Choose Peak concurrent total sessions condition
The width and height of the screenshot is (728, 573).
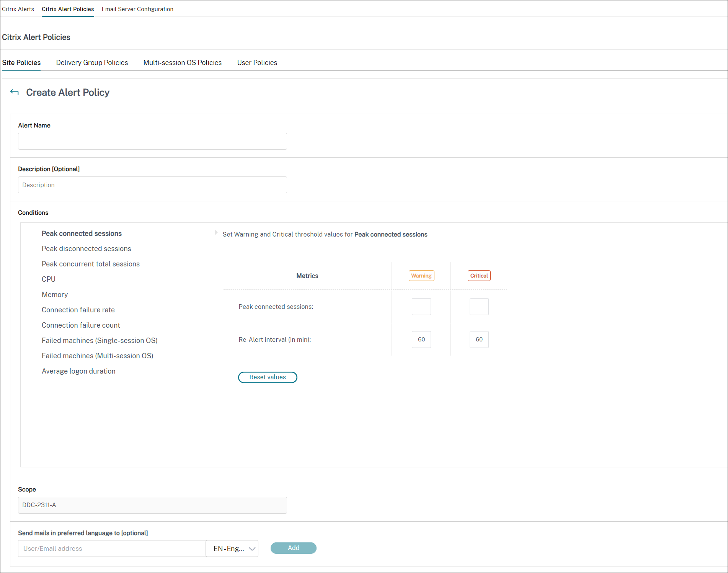[91, 264]
